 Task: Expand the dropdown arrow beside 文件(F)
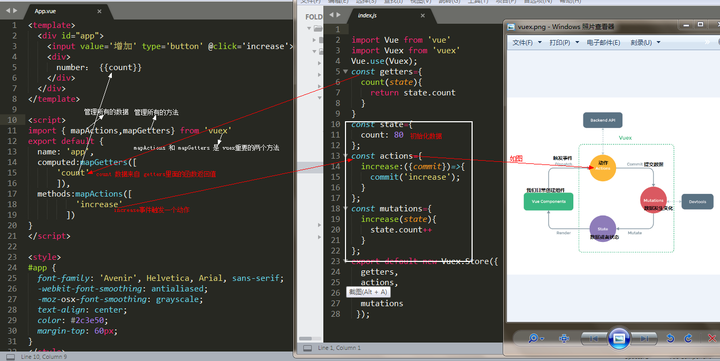tap(540, 42)
